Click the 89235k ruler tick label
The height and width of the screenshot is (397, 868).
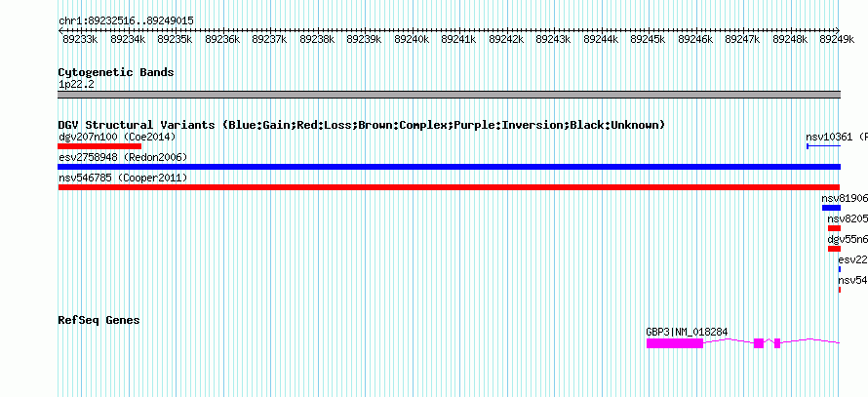tap(175, 40)
